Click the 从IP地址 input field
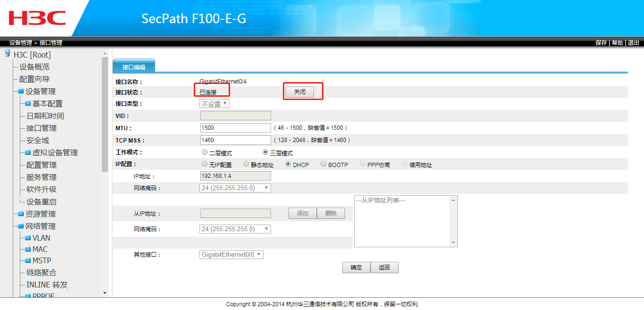The width and height of the screenshot is (644, 310). 236,213
